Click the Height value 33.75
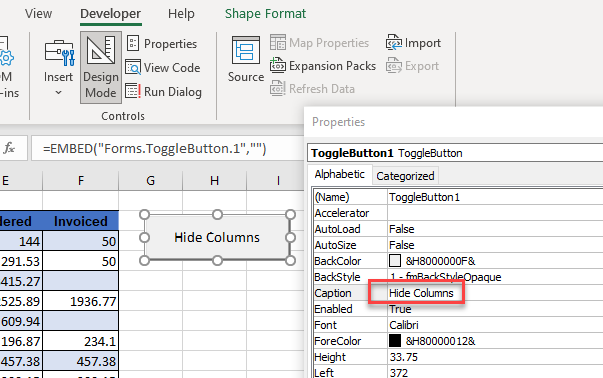Viewport: 603px width, 378px height. [403, 357]
